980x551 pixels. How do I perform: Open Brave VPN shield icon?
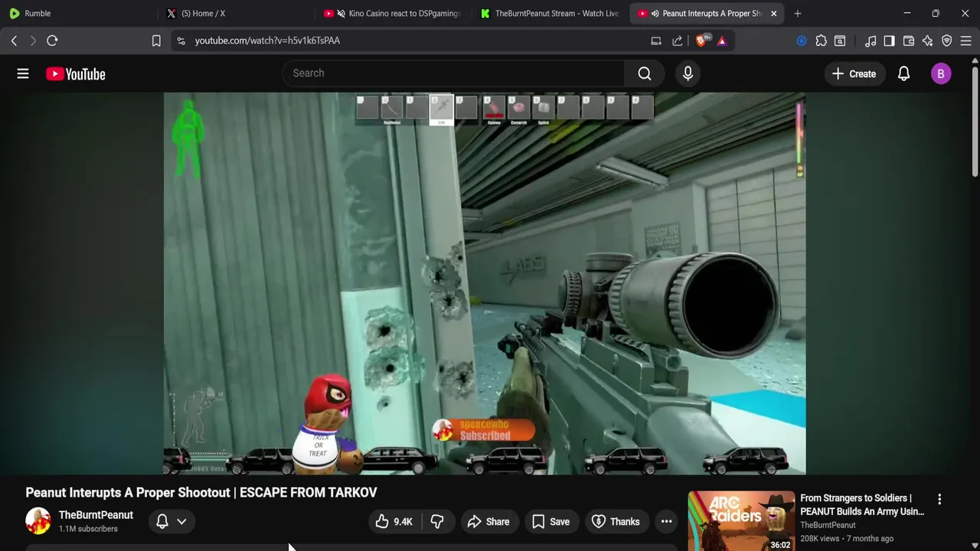click(x=947, y=41)
